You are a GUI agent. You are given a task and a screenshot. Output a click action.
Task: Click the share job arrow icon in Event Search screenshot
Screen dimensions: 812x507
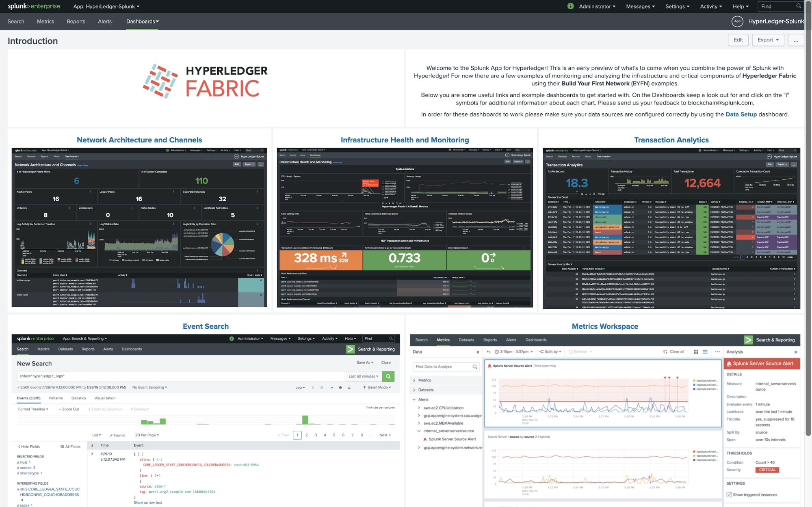[x=331, y=387]
